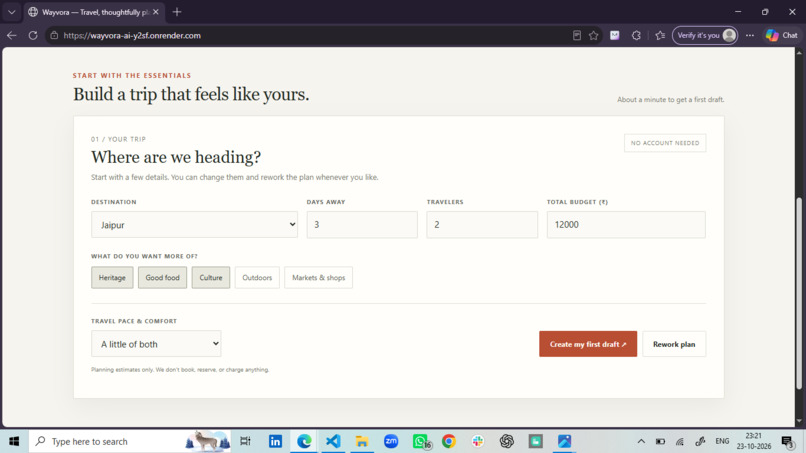806x453 pixels.
Task: Open Zoom from the taskbar
Action: (x=391, y=441)
